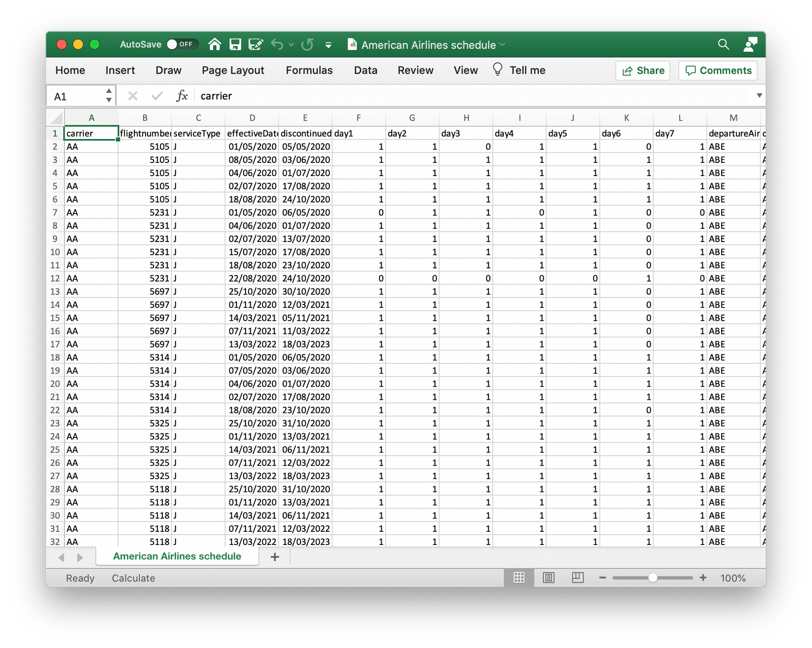This screenshot has width=812, height=648.
Task: Open the search magnifier icon
Action: (x=723, y=45)
